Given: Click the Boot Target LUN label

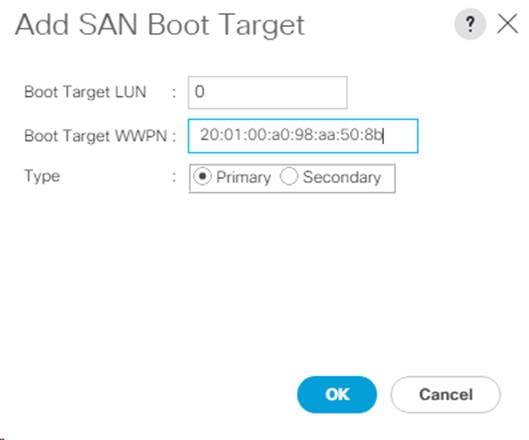Looking at the screenshot, I should (85, 92).
